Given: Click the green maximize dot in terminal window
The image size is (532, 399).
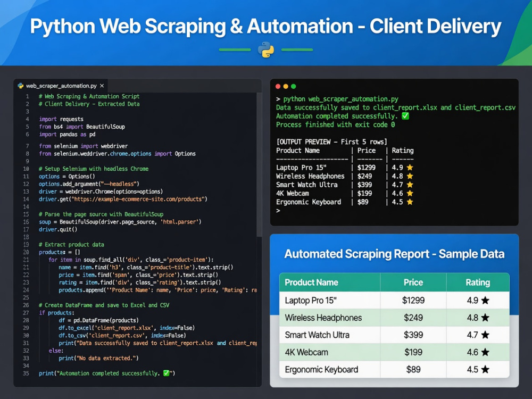Looking at the screenshot, I should pyautogui.click(x=294, y=87).
